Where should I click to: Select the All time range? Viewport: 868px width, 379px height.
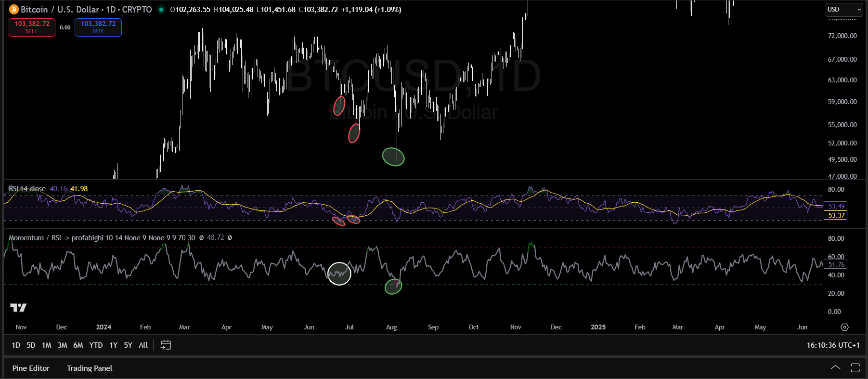click(143, 345)
